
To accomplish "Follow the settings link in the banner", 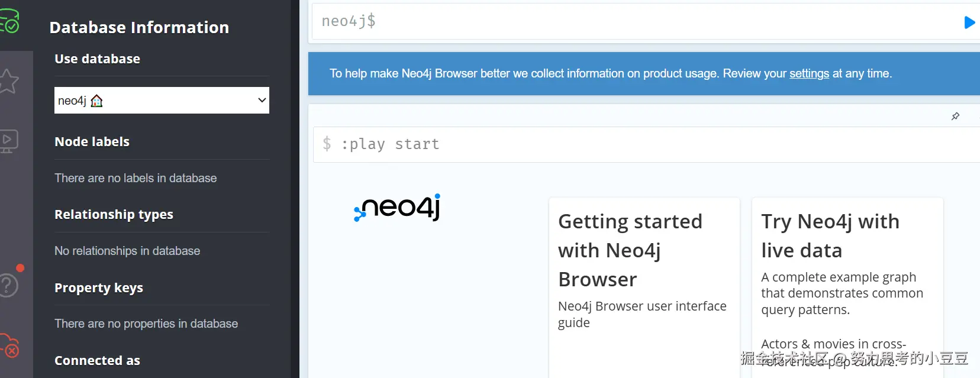I will (809, 73).
